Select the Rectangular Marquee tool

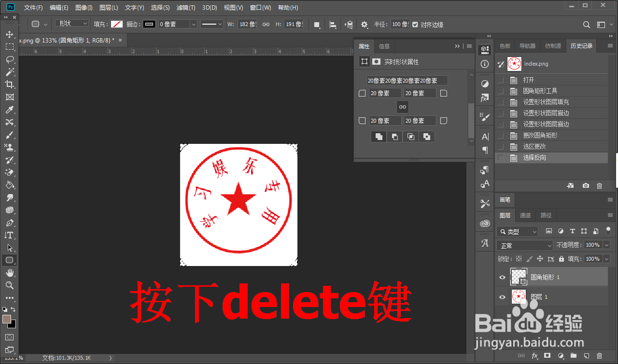point(9,47)
